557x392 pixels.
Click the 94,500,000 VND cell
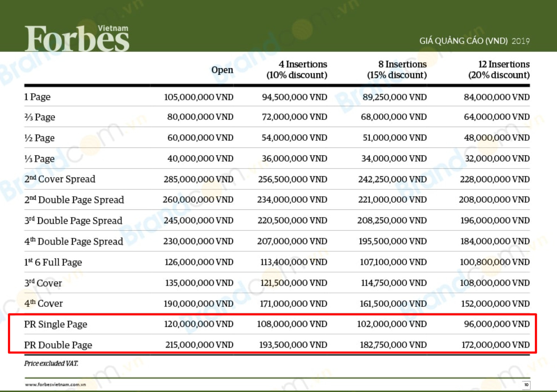click(x=295, y=97)
